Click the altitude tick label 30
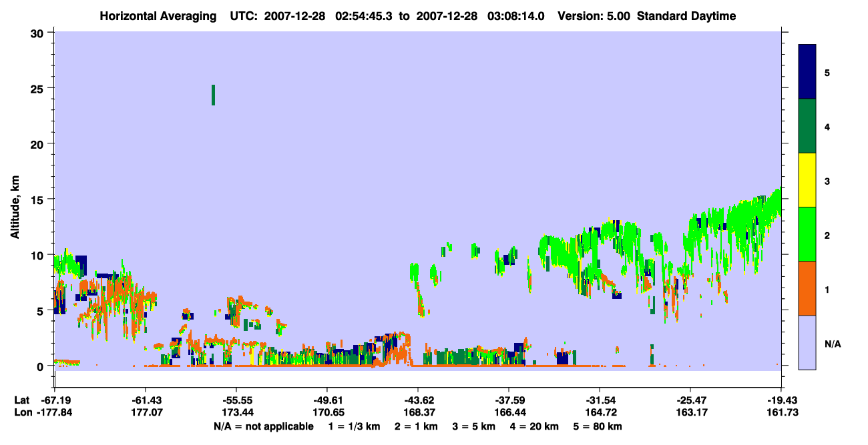The image size is (868, 445). [39, 33]
